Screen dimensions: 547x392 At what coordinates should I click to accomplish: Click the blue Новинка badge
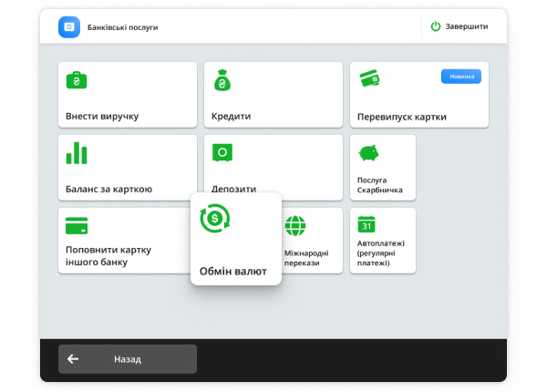tap(460, 77)
